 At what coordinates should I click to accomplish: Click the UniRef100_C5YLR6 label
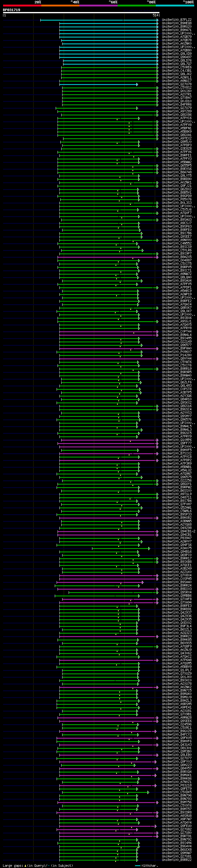176,250
